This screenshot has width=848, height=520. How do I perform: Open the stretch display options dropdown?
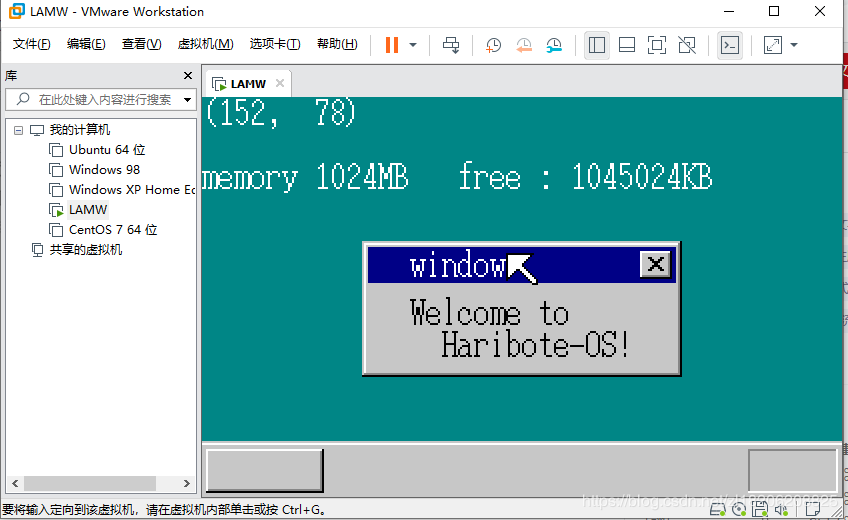coord(794,45)
